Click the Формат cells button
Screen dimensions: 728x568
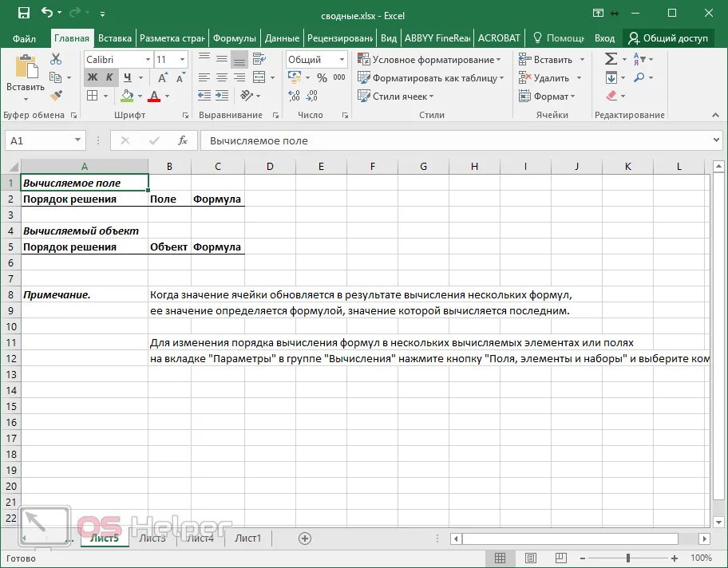pos(547,96)
